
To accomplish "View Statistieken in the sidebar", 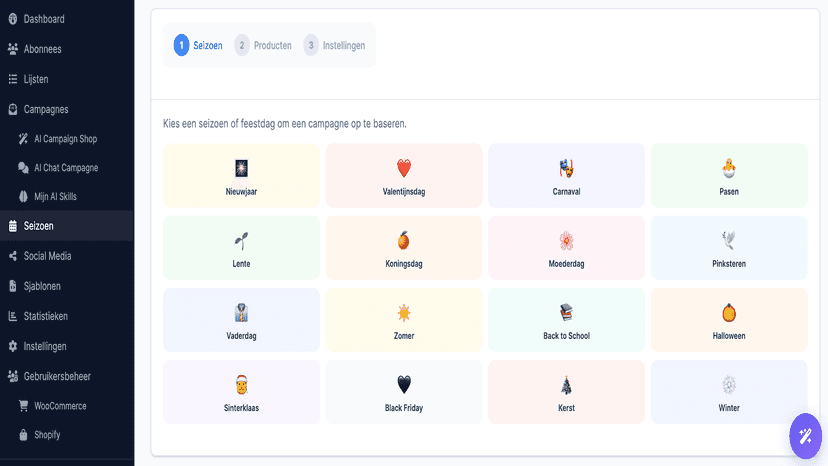I will 67,316.
